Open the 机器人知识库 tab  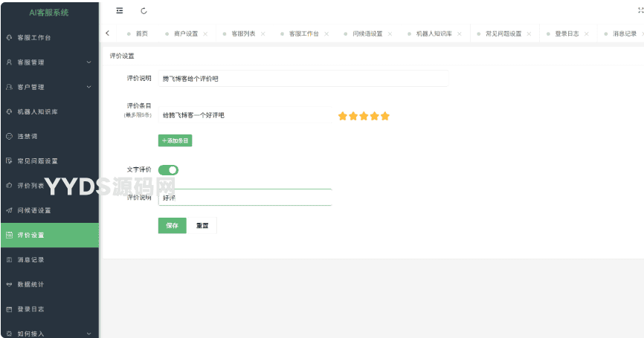(x=434, y=33)
